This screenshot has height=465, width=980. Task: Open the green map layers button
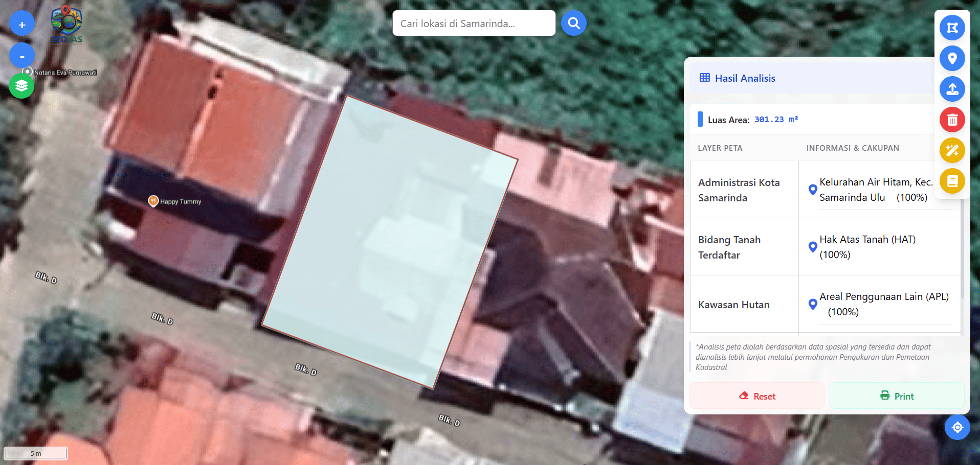pos(21,86)
